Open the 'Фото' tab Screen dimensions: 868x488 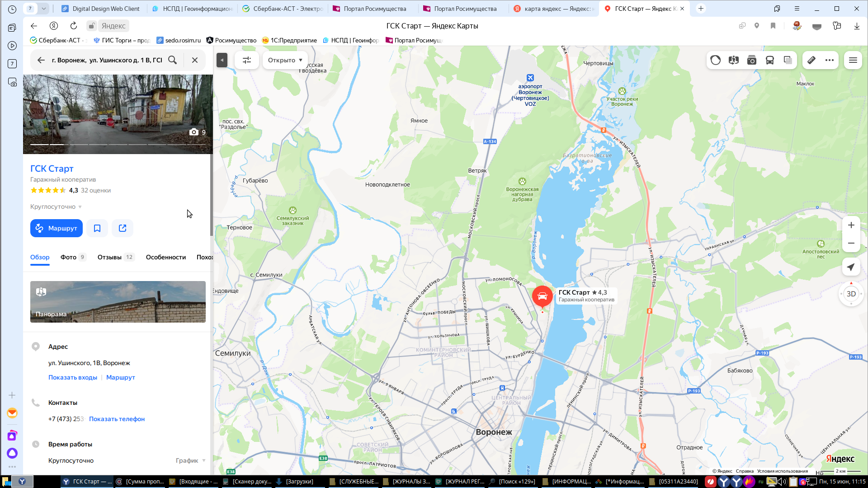tap(73, 257)
